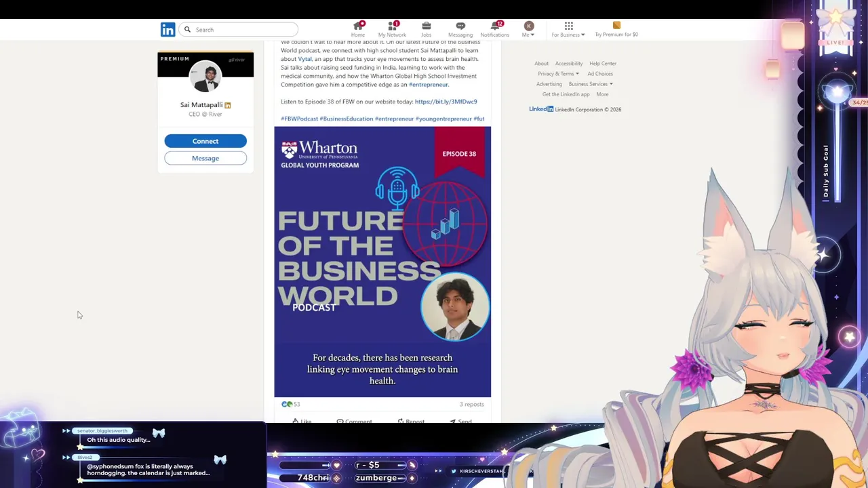Click Sai Mattapalli's LinkedIn badge icon

point(228,105)
